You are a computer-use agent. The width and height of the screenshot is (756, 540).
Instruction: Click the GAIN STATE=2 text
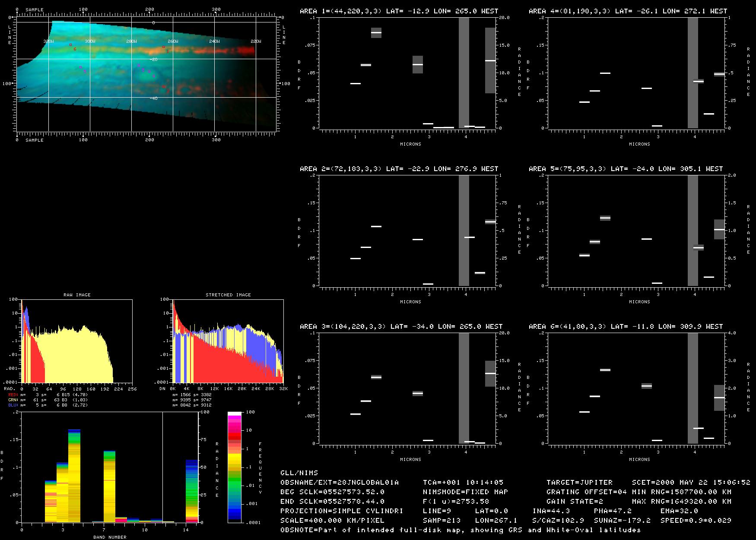tap(575, 501)
